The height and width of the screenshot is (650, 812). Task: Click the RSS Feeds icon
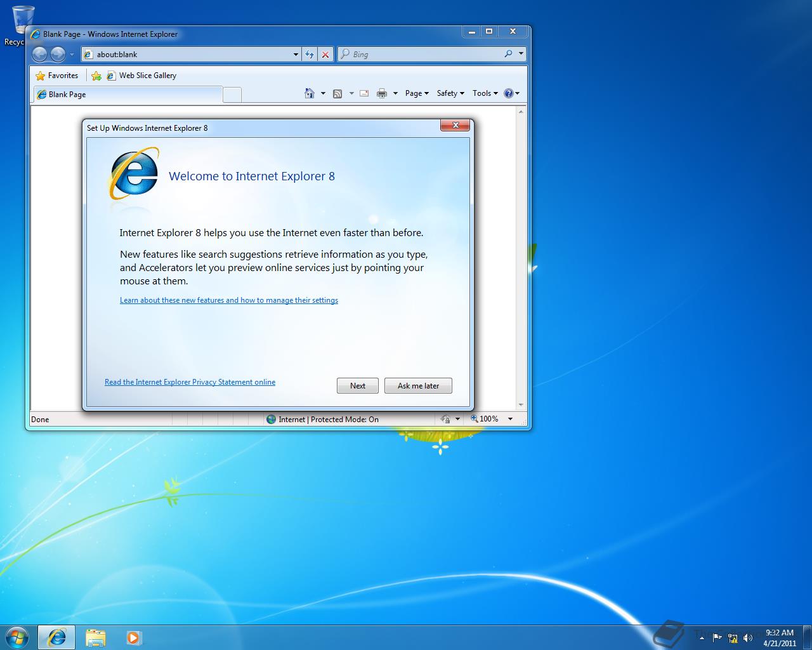click(x=337, y=93)
